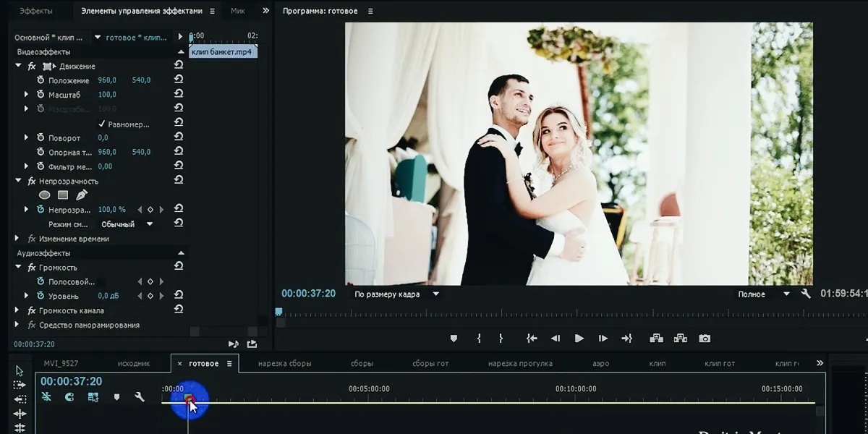Add marker in program monitor controls

[x=454, y=339]
